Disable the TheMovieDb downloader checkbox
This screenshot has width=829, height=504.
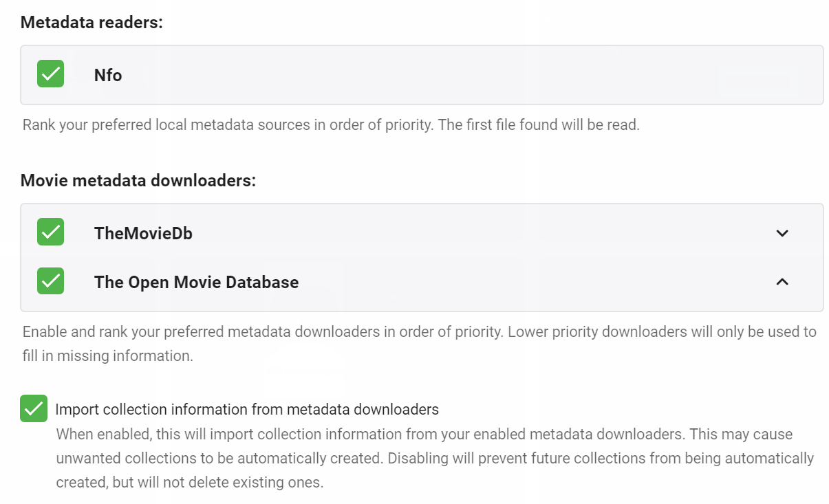(50, 232)
